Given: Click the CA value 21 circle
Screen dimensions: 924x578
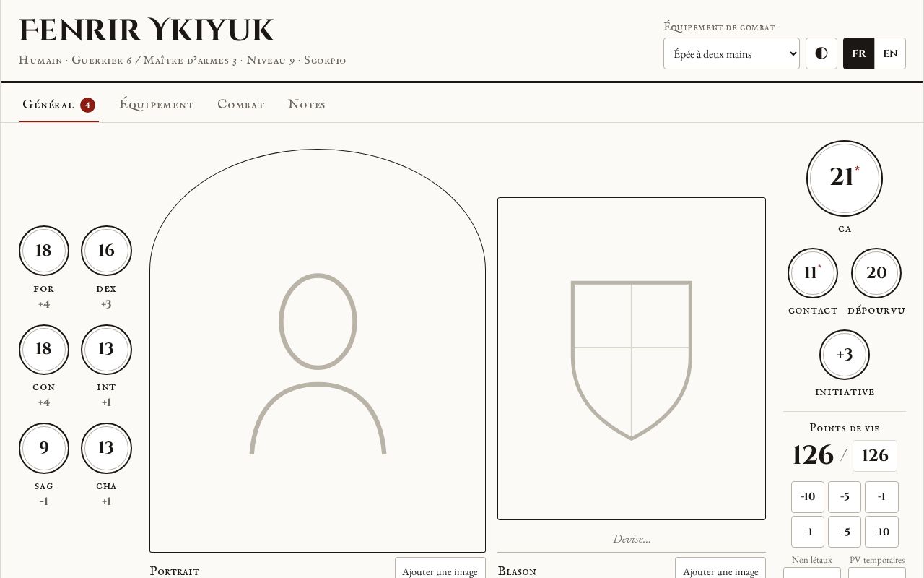Looking at the screenshot, I should [x=845, y=178].
